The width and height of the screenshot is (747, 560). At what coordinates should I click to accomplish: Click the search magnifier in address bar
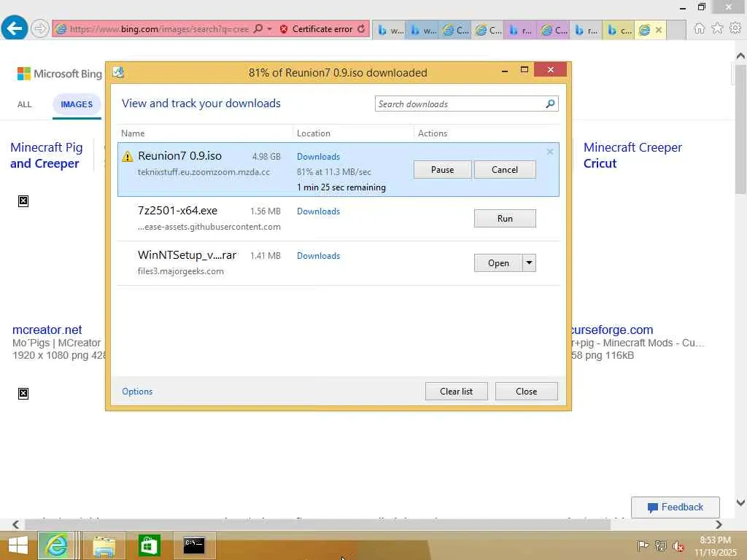[x=258, y=28]
